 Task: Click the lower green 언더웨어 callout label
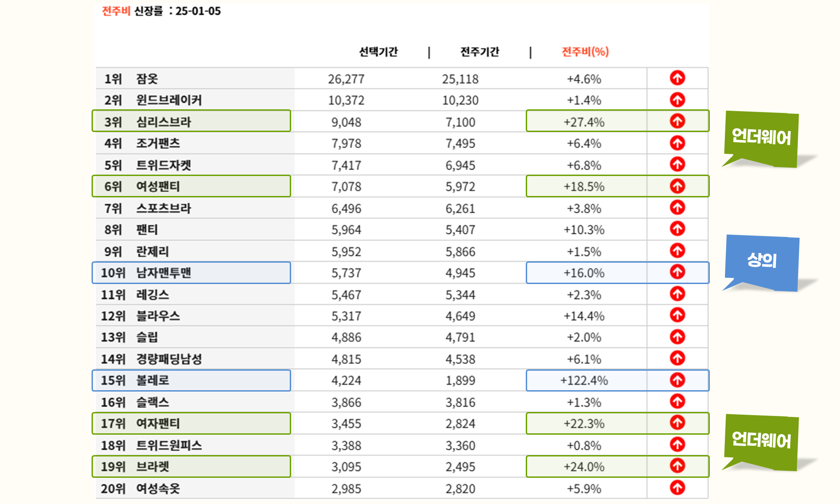pyautogui.click(x=761, y=440)
